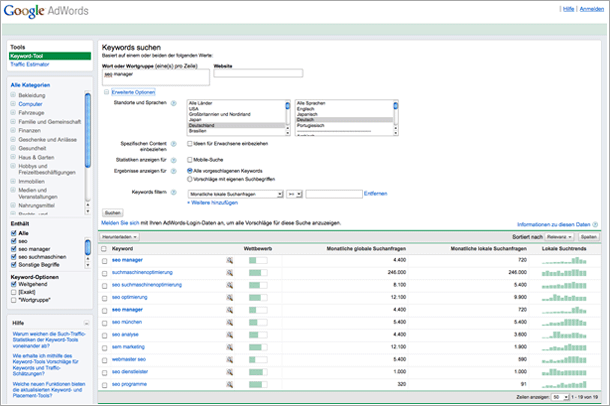The image size is (610, 406).
Task: Open the >= comparison operator dropdown
Action: pyautogui.click(x=294, y=194)
